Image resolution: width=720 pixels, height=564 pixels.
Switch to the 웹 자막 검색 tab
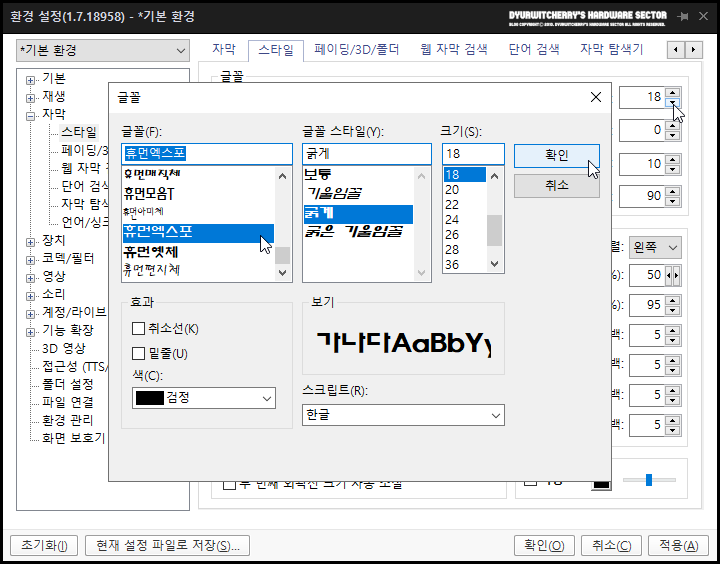[x=454, y=49]
